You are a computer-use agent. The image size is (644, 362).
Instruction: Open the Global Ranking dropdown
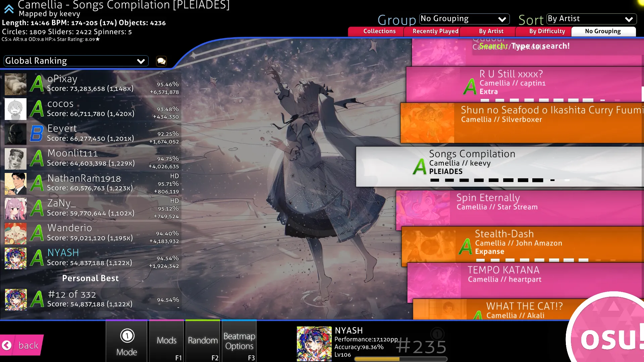(x=76, y=61)
